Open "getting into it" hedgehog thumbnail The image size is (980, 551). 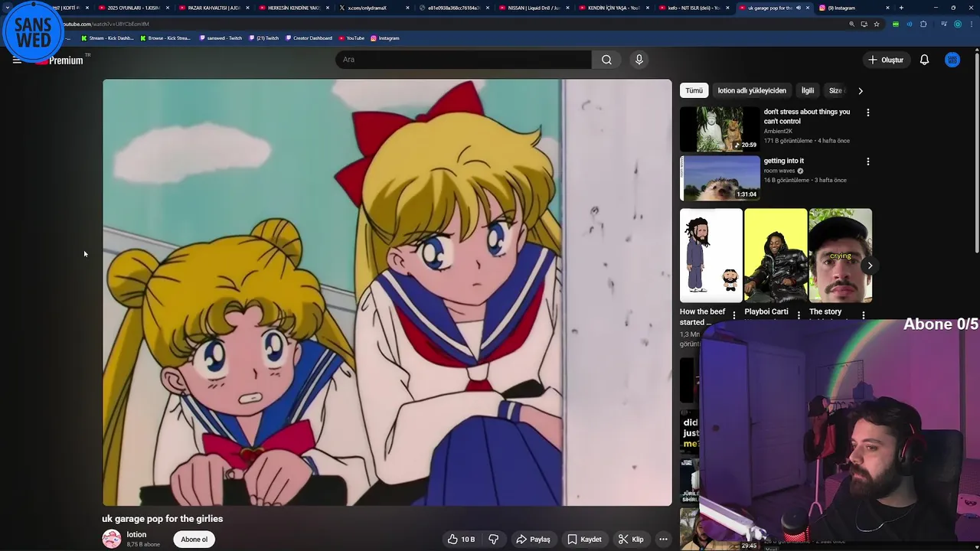click(720, 178)
